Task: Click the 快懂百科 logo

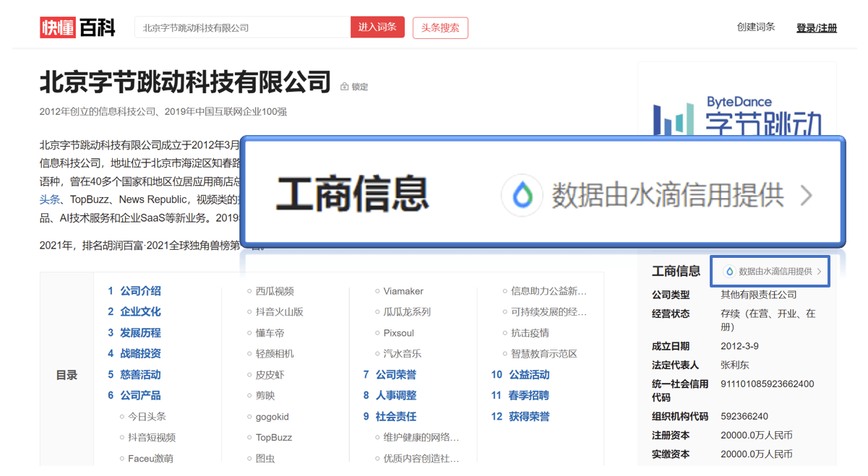Action: 77,27
